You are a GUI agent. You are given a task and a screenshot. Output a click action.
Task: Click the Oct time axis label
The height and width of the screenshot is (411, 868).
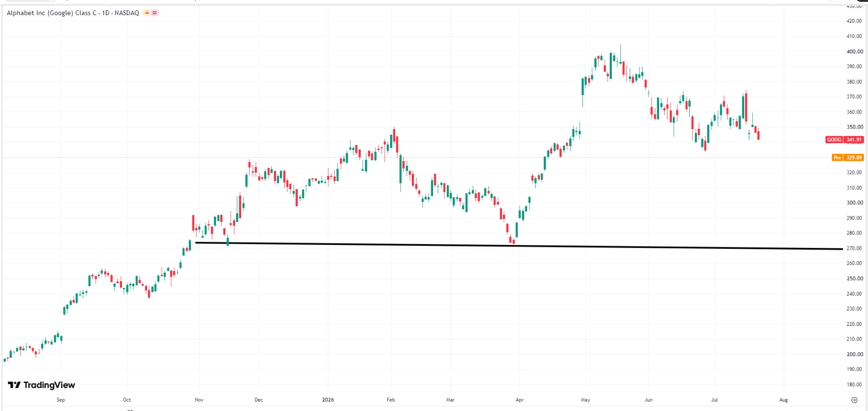pyautogui.click(x=127, y=400)
